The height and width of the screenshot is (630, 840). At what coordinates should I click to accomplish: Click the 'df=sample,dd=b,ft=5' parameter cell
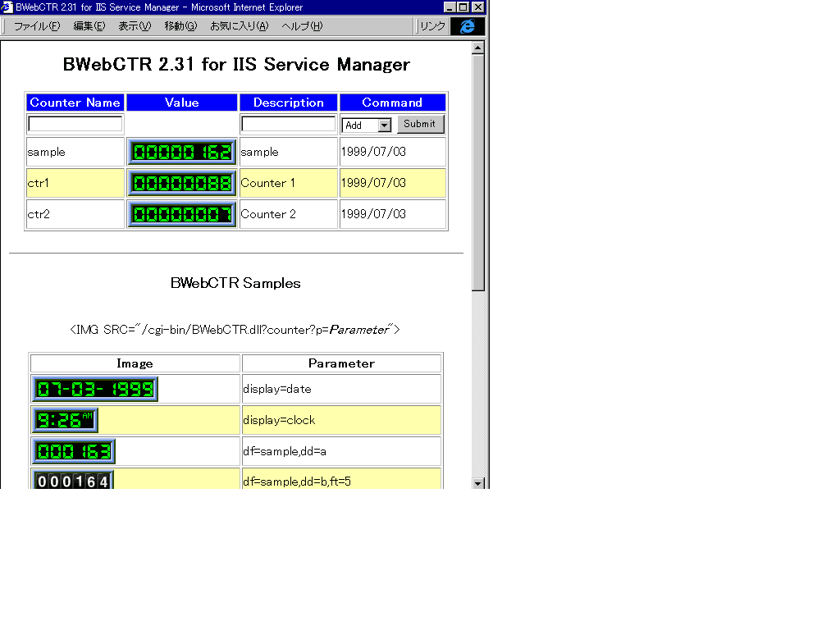pos(342,478)
